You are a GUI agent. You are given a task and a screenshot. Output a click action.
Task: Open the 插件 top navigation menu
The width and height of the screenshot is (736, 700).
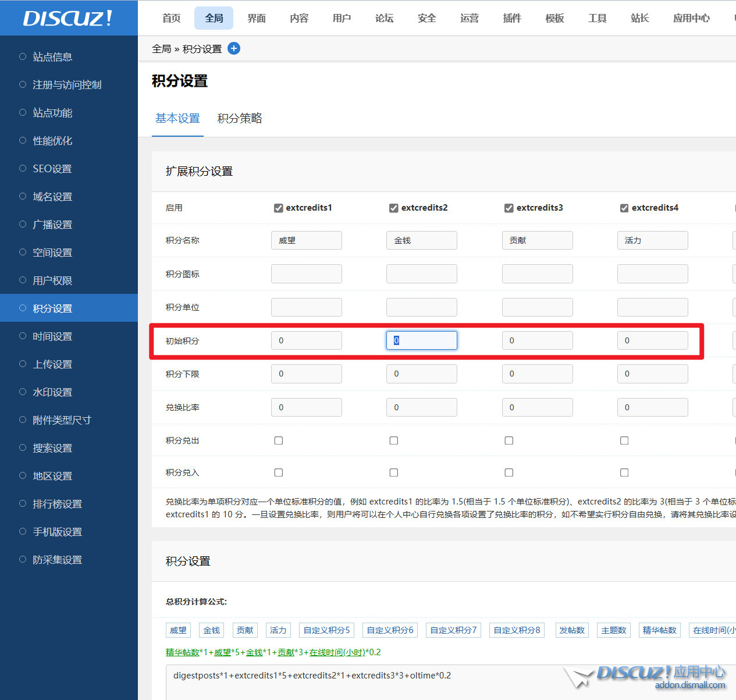(x=511, y=18)
